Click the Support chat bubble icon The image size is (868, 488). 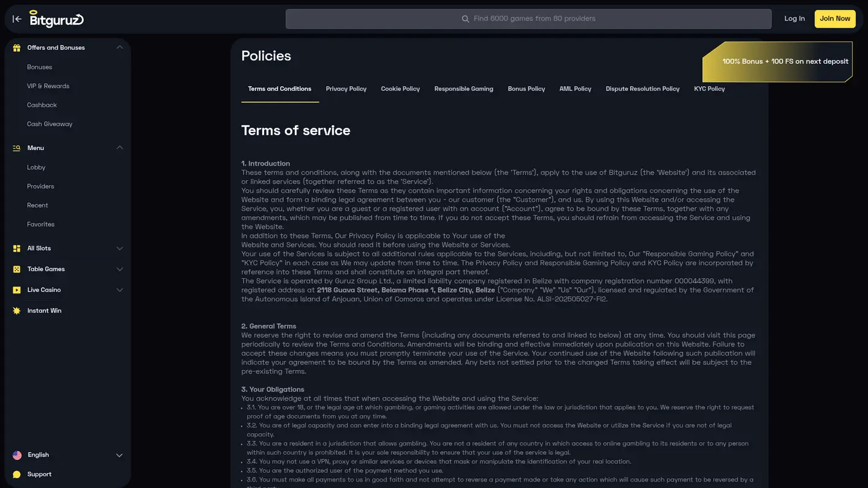17,475
